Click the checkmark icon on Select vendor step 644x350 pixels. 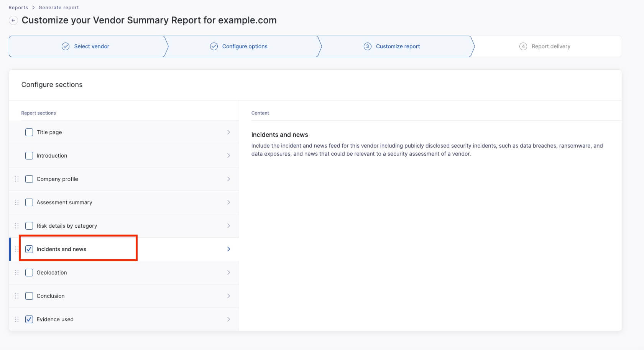point(66,46)
